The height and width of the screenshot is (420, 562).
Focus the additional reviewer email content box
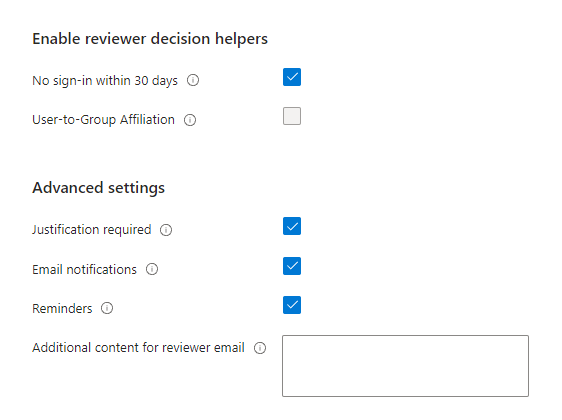[405, 366]
